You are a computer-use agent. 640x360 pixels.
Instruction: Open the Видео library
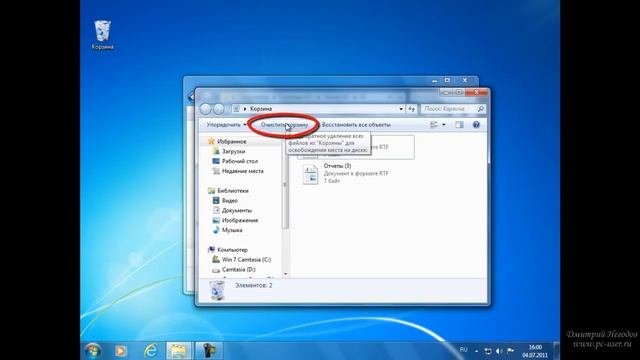229,200
